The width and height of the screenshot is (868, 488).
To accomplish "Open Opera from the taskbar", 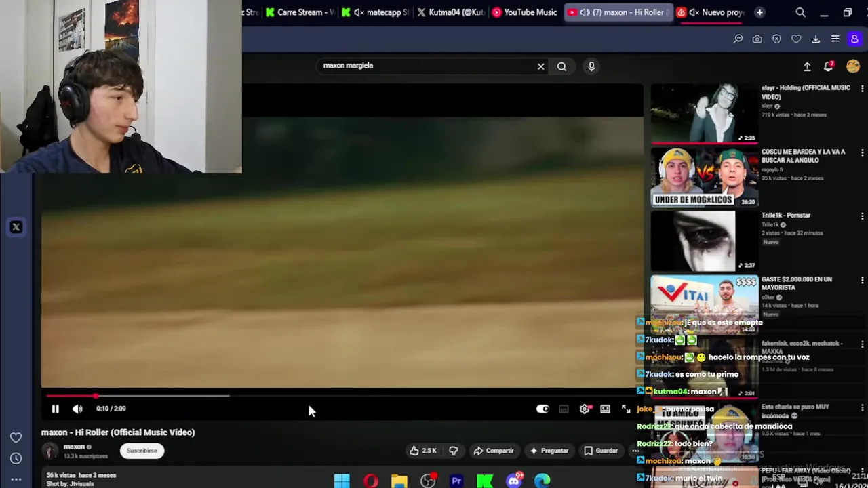I will (x=371, y=481).
